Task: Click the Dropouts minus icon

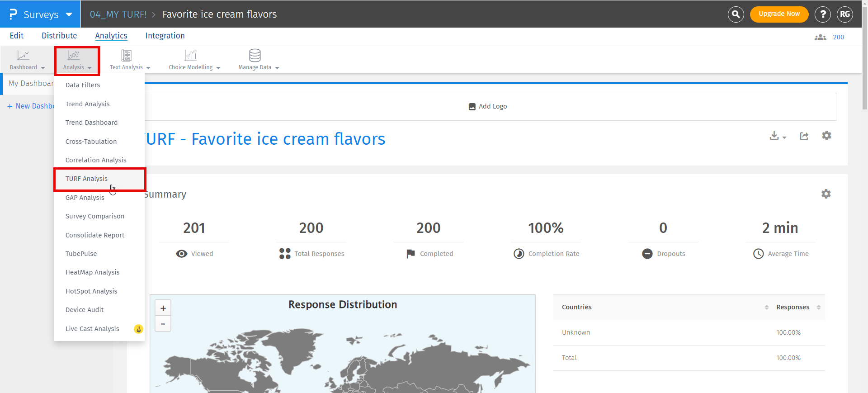Action: click(647, 254)
